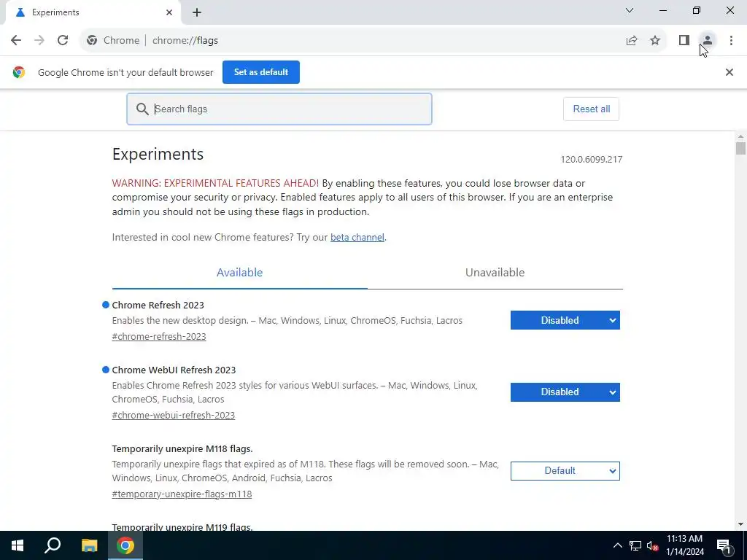Close the Experiments tab
747x560 pixels.
click(169, 12)
